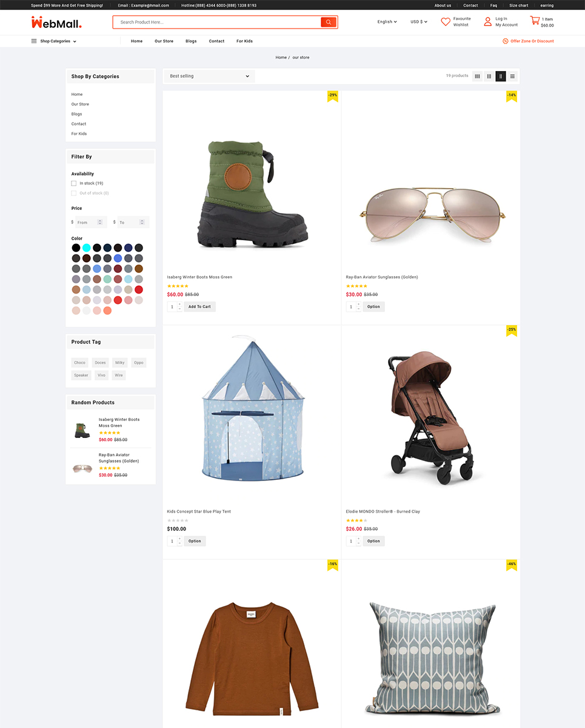Click the Search Product Here input field

point(217,22)
